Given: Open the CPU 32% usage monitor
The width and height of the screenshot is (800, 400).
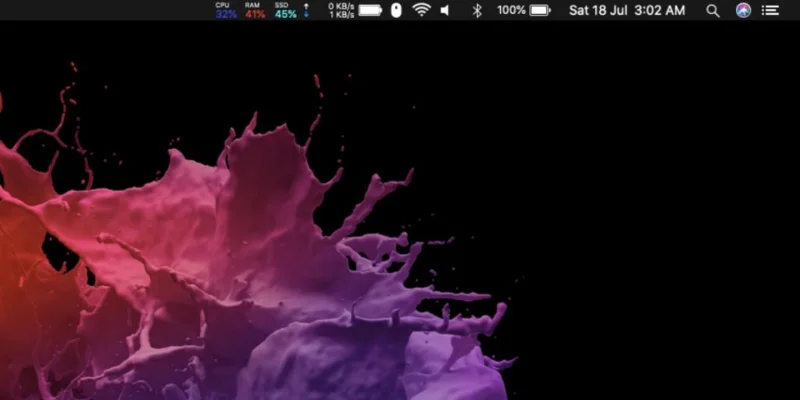Looking at the screenshot, I should [226, 10].
